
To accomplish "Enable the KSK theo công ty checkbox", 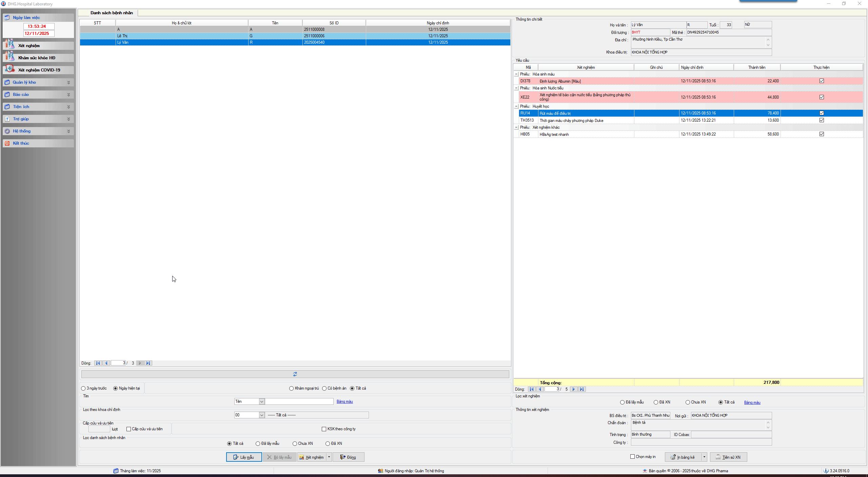I will point(324,429).
